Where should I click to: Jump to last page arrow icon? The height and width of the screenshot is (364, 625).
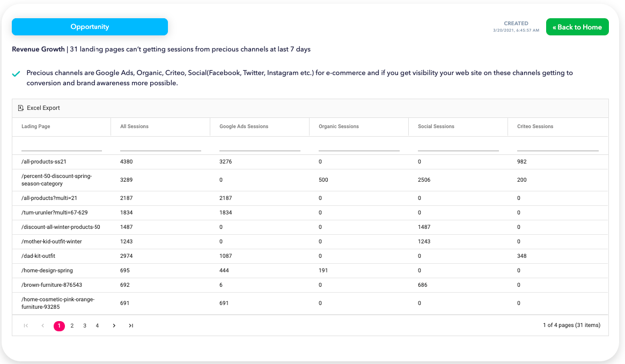[x=130, y=325]
